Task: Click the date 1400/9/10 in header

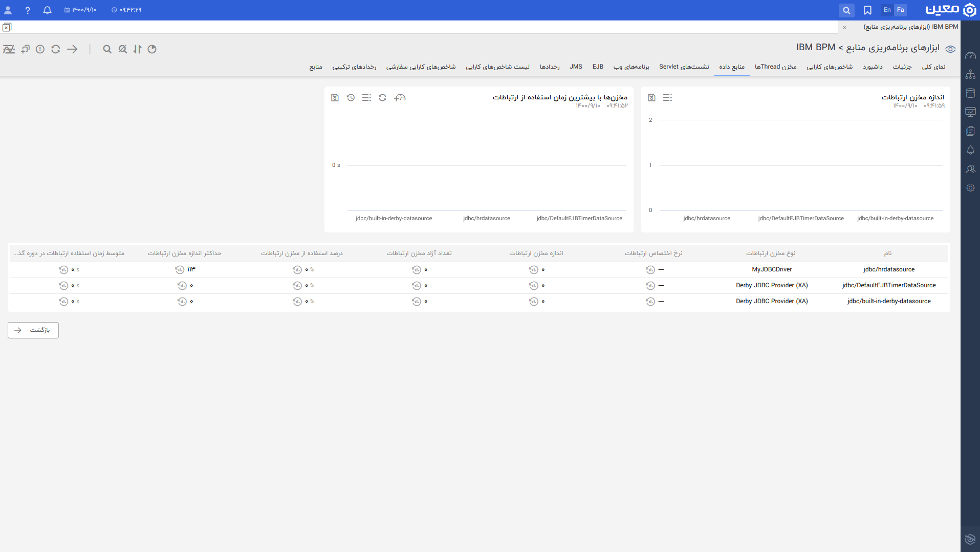Action: click(81, 10)
